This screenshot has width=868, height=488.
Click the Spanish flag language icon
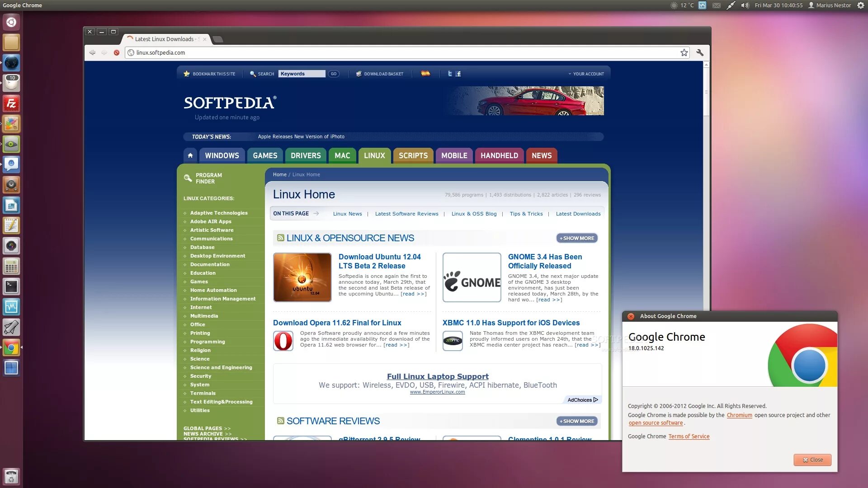[x=425, y=74]
